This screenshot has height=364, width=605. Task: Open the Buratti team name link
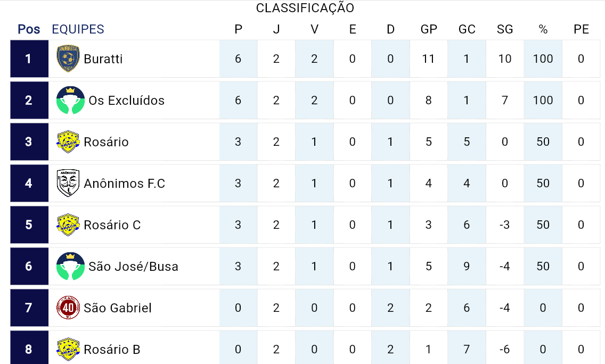[x=103, y=59]
